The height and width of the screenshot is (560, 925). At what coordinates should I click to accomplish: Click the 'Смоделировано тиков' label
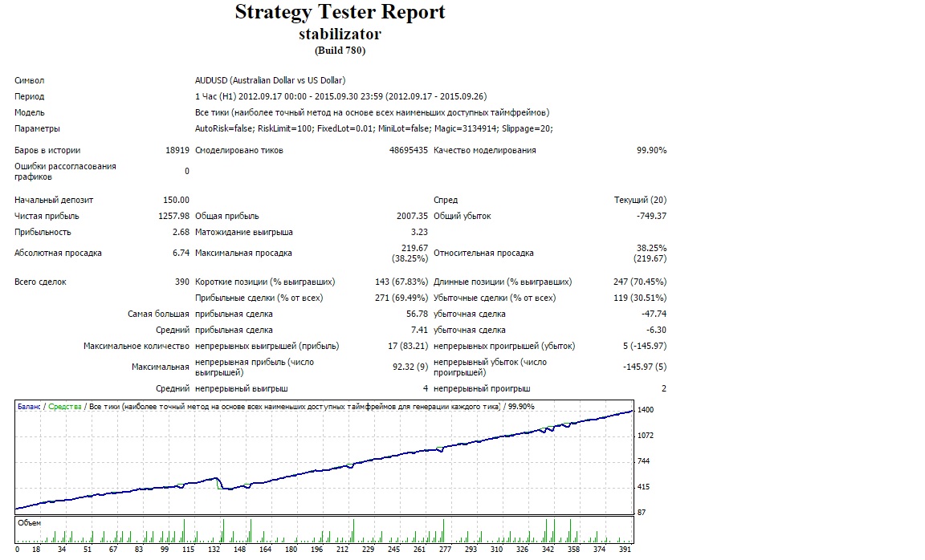(x=239, y=150)
